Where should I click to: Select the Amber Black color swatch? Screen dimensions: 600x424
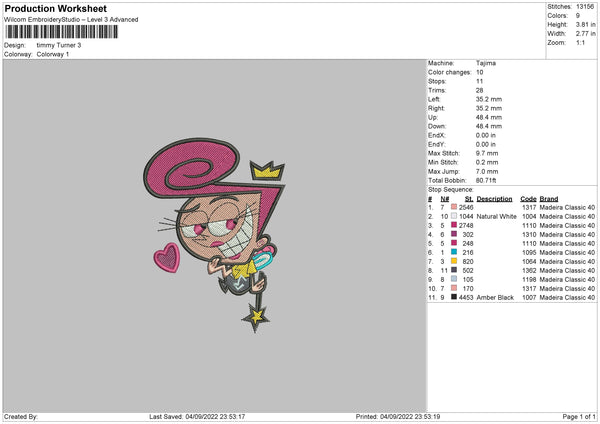point(454,298)
